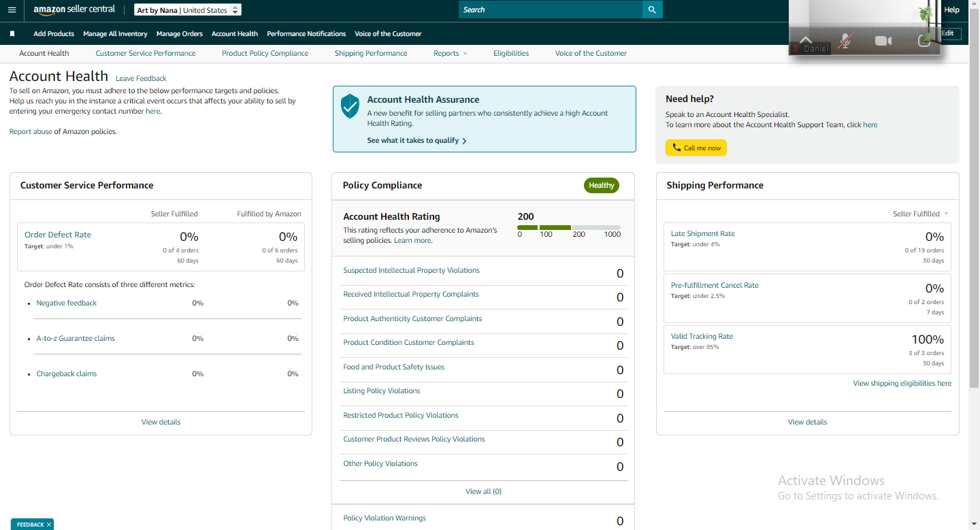Screen dimensions: 980x530
Task: Switch to Customer Service Performance tab
Action: 146,53
